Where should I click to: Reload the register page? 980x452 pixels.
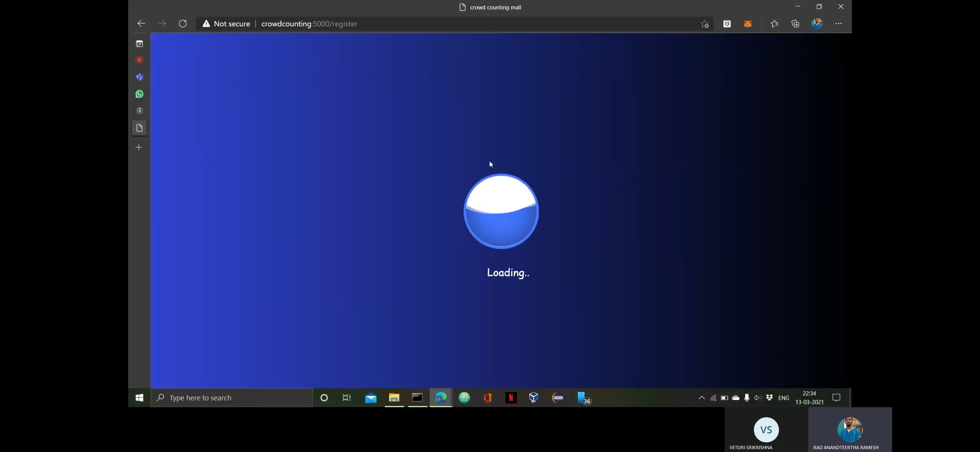click(183, 24)
